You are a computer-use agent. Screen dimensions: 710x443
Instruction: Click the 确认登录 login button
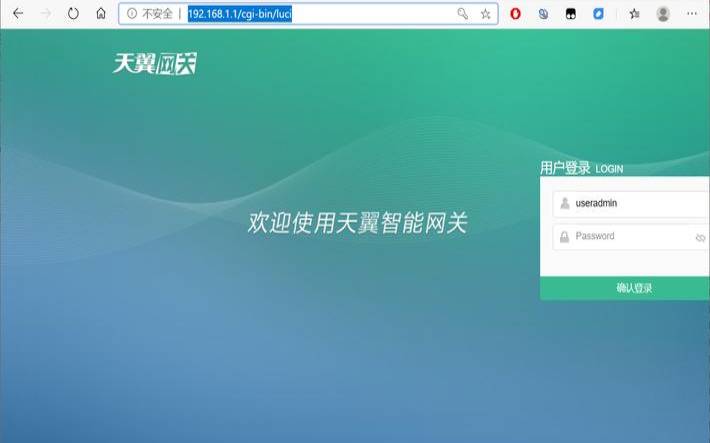point(625,288)
